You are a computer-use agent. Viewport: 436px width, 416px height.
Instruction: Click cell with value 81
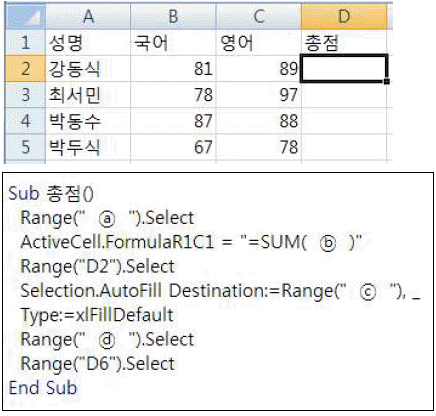[x=173, y=69]
